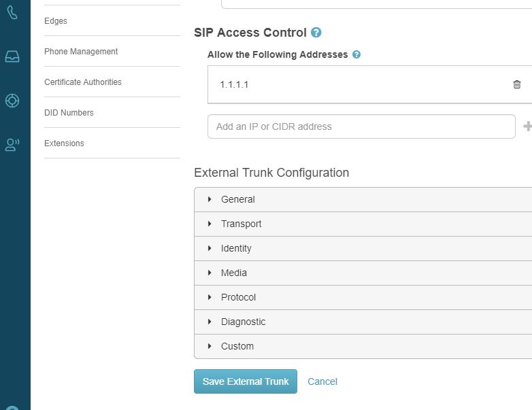Open the phone icon in left sidebar
The image size is (532, 410).
12,12
